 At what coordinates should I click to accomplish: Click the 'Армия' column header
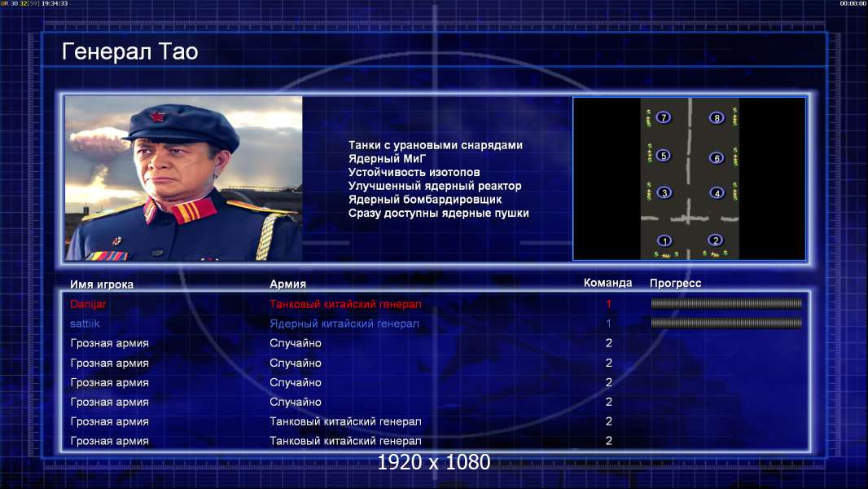(288, 284)
